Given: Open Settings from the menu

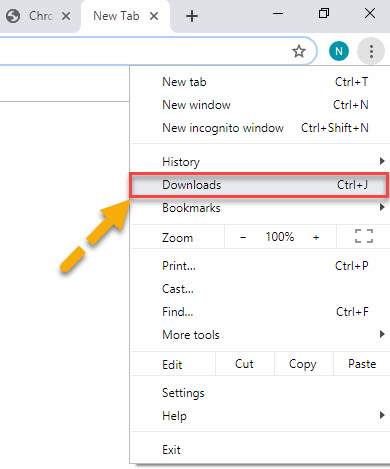Looking at the screenshot, I should coord(260,393).
